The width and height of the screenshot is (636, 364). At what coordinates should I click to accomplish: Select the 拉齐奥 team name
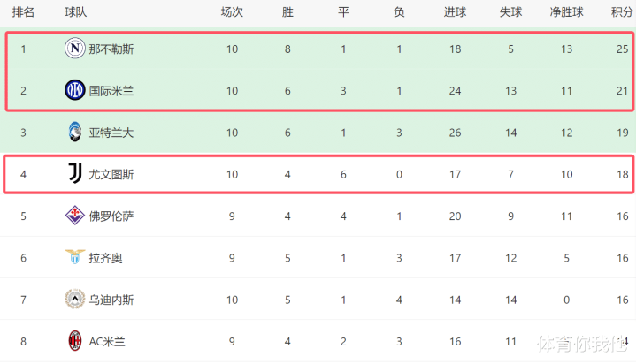coord(105,258)
